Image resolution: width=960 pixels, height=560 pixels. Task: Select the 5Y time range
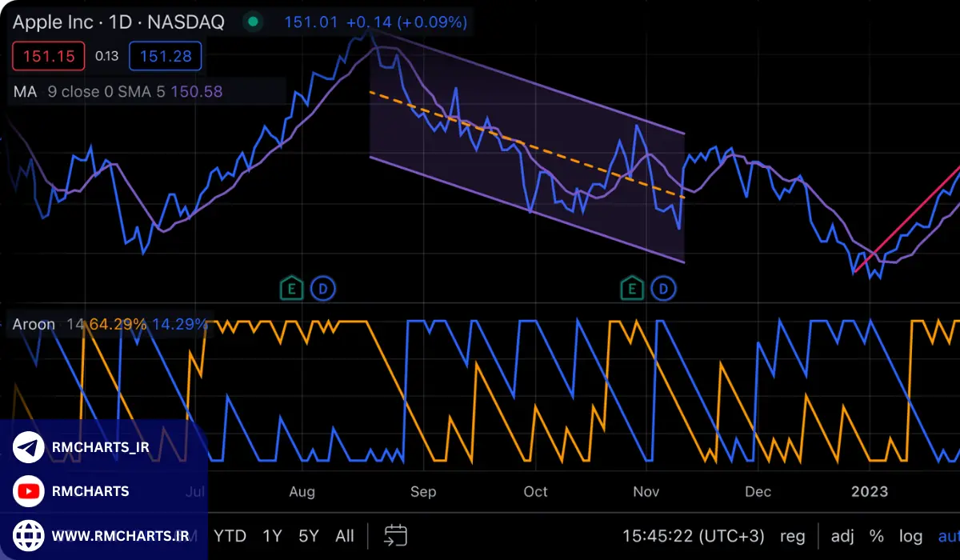[309, 536]
